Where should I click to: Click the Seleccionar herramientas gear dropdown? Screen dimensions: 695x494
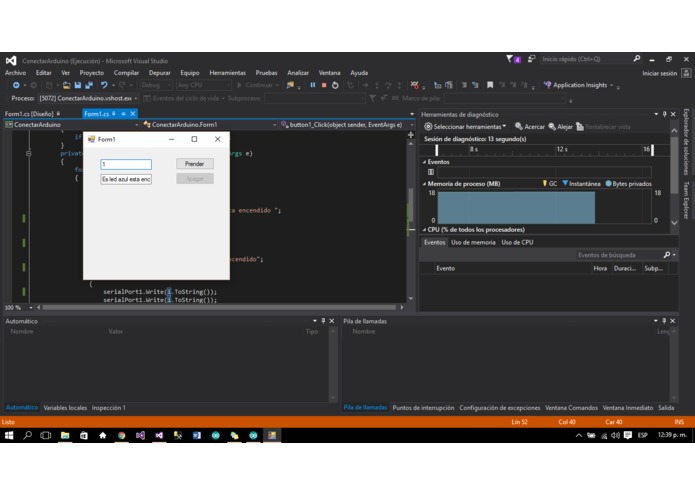tap(465, 127)
